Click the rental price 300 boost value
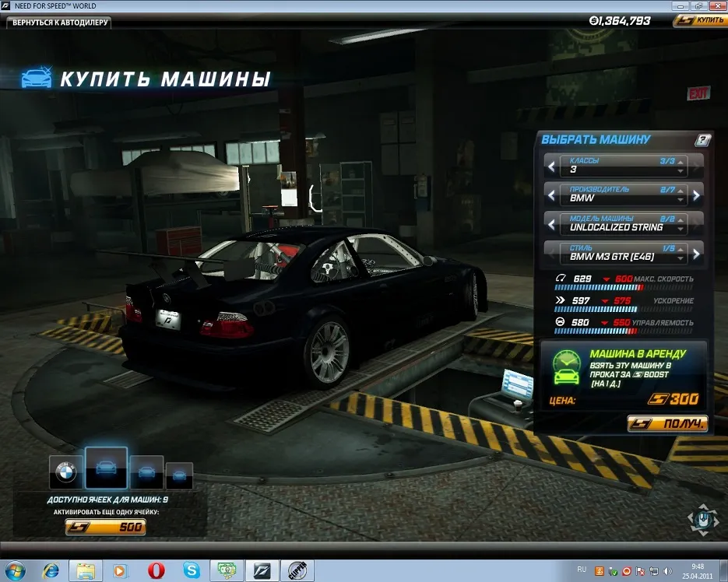This screenshot has width=728, height=582. tap(673, 398)
